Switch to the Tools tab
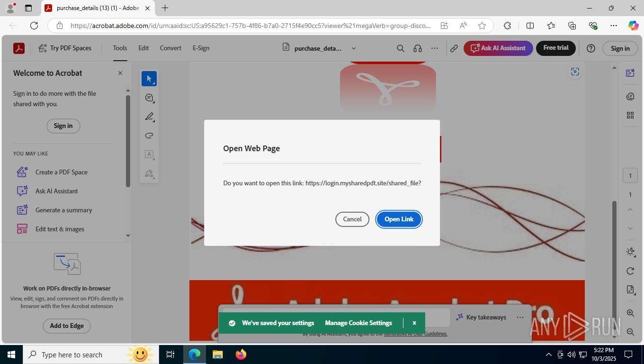The height and width of the screenshot is (364, 644). click(120, 48)
